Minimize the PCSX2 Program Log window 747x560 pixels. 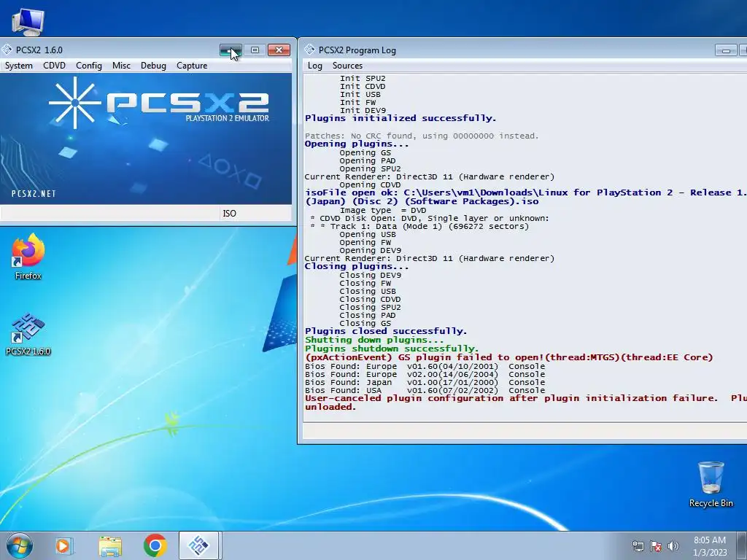click(726, 50)
